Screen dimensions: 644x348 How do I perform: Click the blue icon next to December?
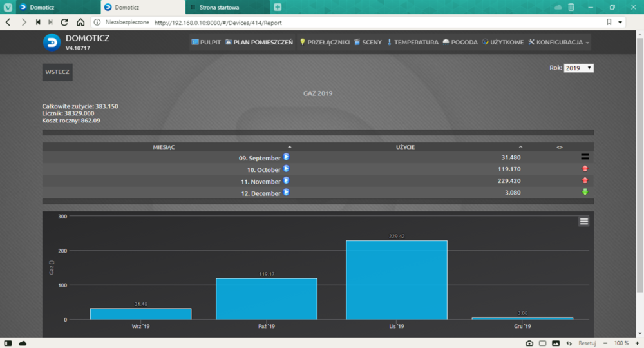point(287,192)
